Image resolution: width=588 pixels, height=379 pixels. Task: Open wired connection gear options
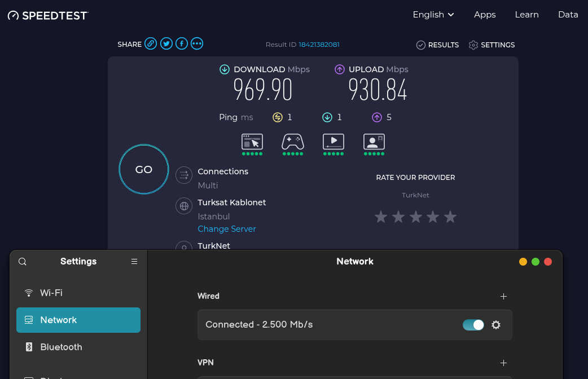click(496, 325)
